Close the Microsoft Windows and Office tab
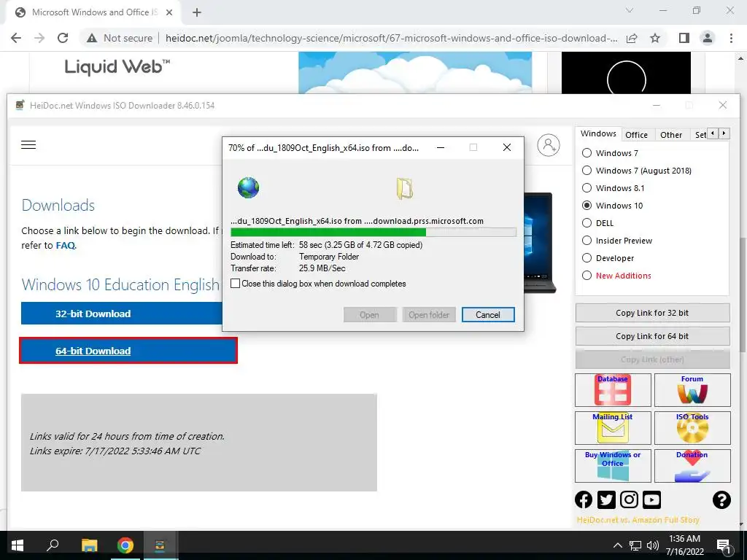 169,12
